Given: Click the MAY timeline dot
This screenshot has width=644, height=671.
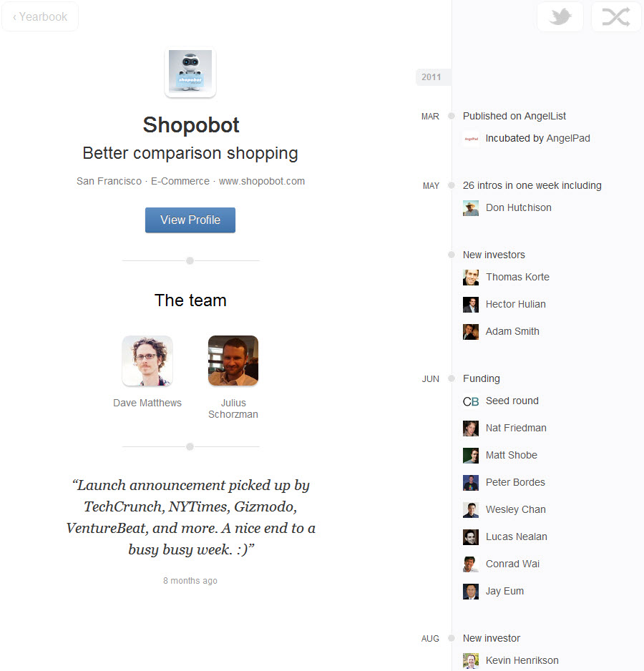Looking at the screenshot, I should tap(452, 185).
